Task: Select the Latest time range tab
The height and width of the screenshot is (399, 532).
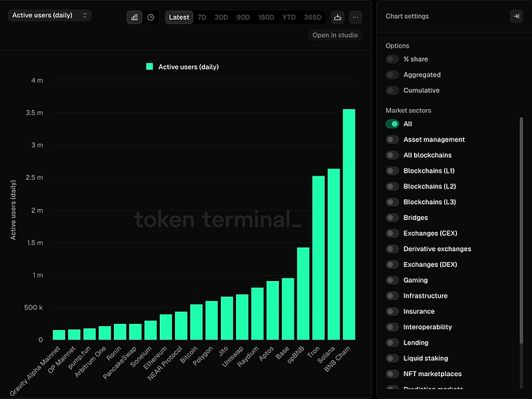Action: click(179, 17)
